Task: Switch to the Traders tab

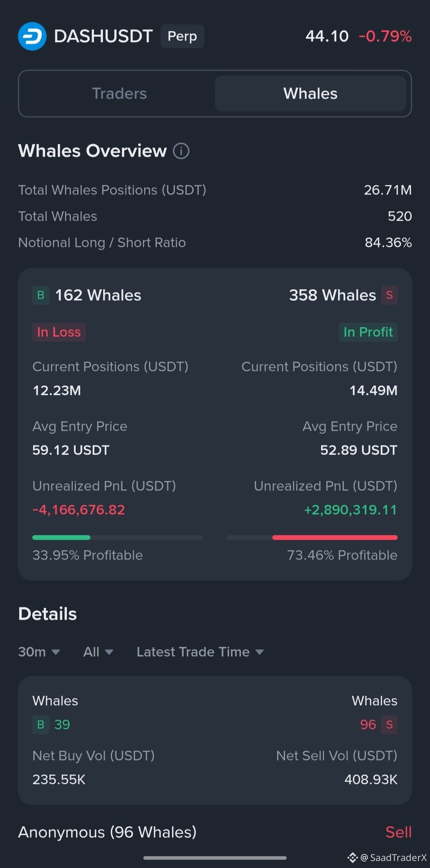Action: click(x=119, y=93)
